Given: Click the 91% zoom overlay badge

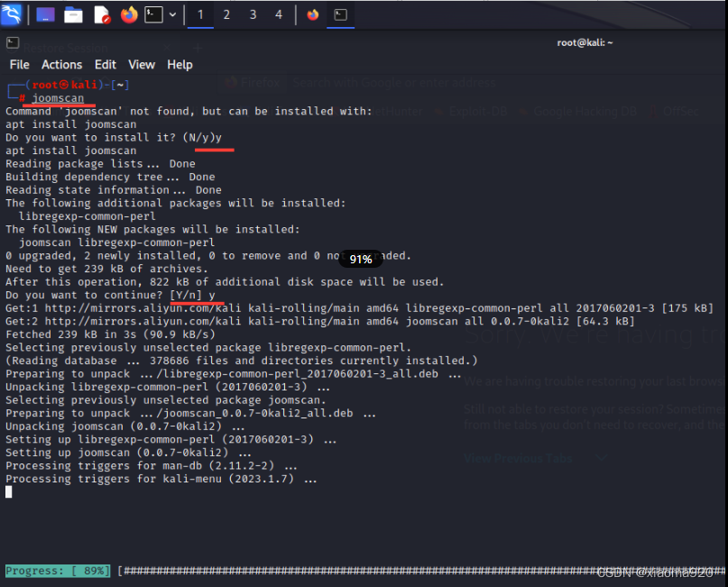Looking at the screenshot, I should 361,259.
